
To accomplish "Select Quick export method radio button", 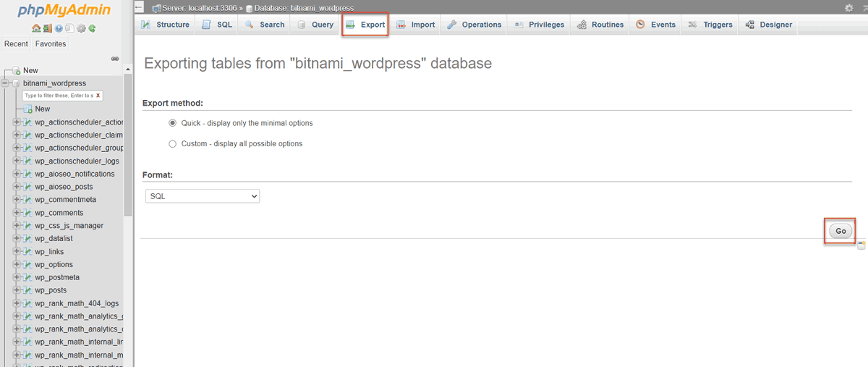I will pyautogui.click(x=172, y=123).
